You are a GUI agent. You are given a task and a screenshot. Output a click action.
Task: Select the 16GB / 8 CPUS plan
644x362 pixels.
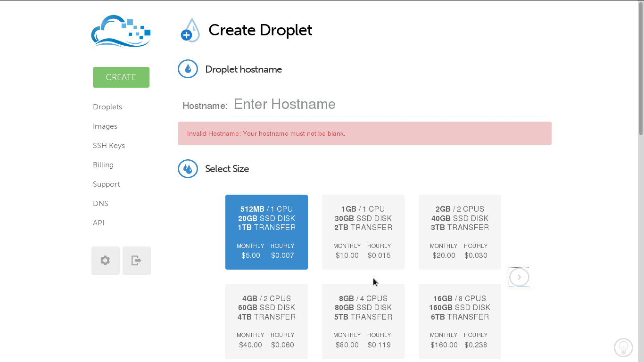tap(460, 321)
